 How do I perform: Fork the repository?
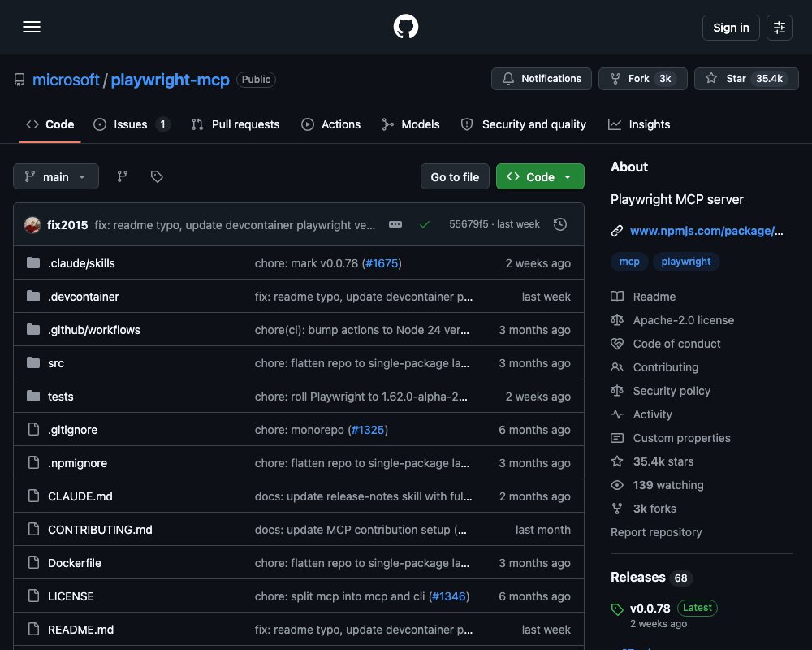tap(642, 79)
